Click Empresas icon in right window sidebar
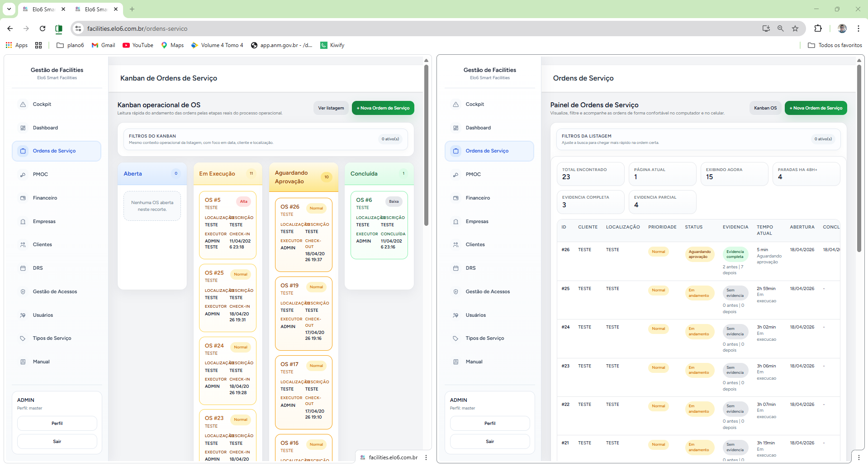868x467 pixels. pos(456,222)
